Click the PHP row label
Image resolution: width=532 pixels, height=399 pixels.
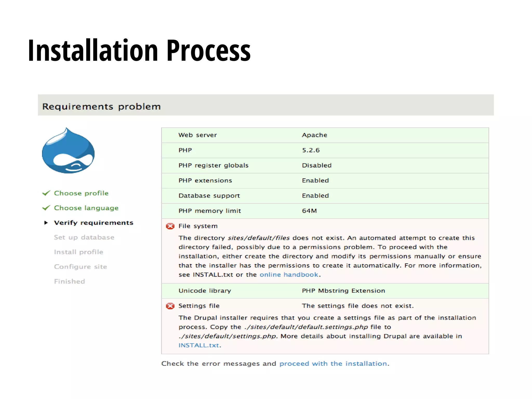click(x=185, y=150)
